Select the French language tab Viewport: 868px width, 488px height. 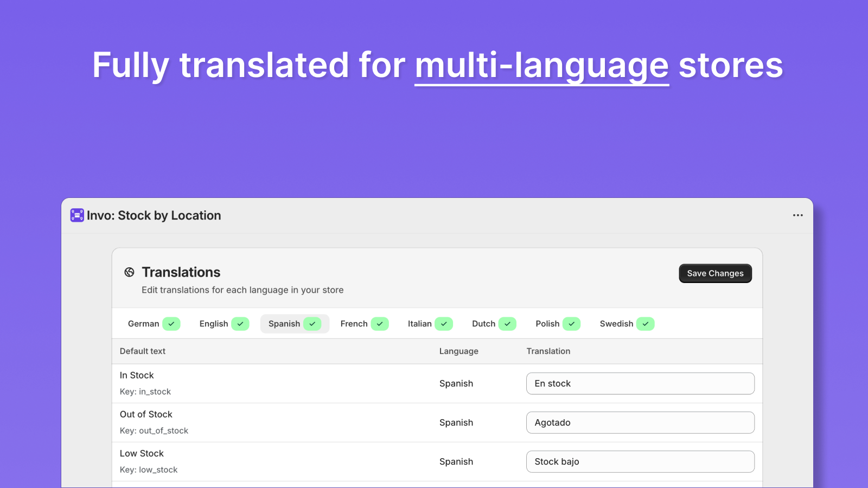tap(354, 324)
